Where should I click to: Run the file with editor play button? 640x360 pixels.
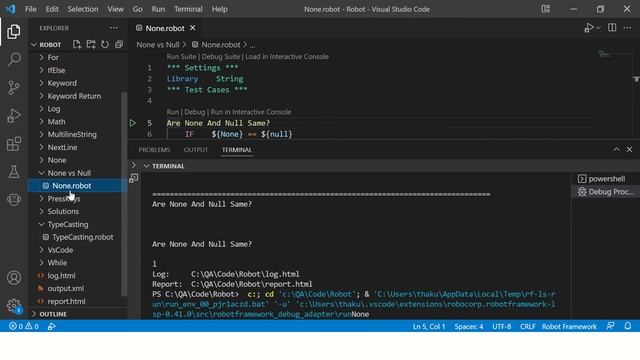point(588,28)
